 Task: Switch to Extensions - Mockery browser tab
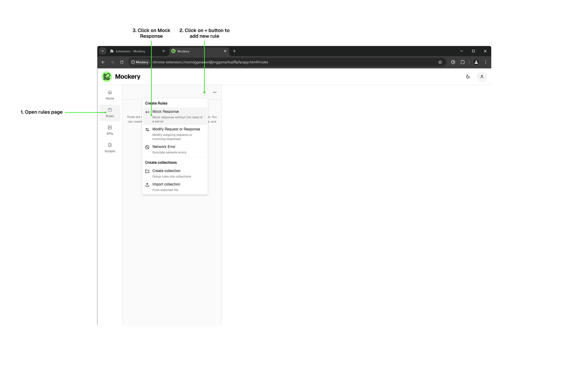click(x=138, y=51)
